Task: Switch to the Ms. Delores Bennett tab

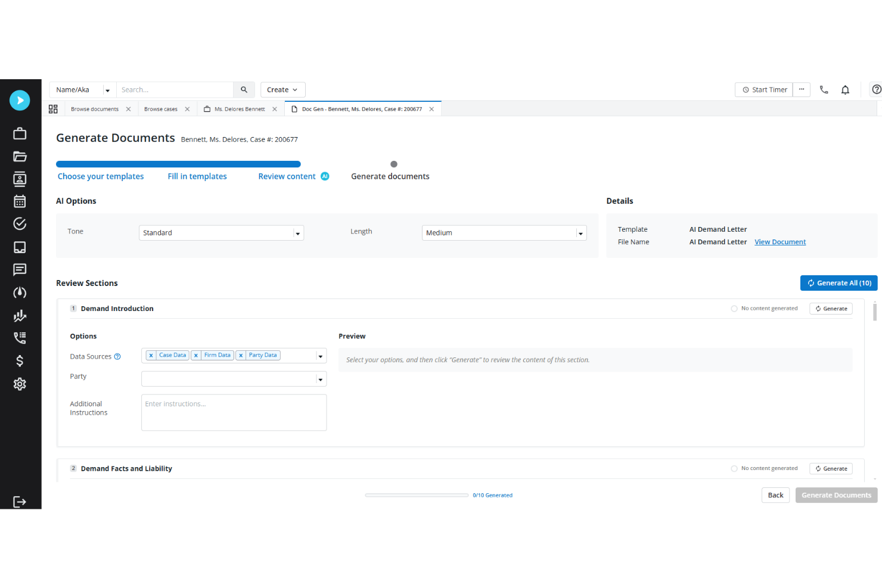Action: tap(240, 109)
